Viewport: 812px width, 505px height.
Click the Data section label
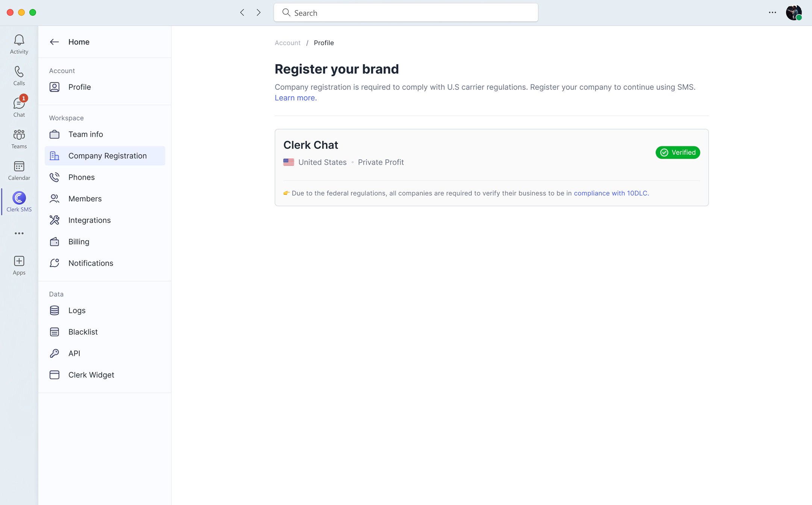pyautogui.click(x=56, y=294)
